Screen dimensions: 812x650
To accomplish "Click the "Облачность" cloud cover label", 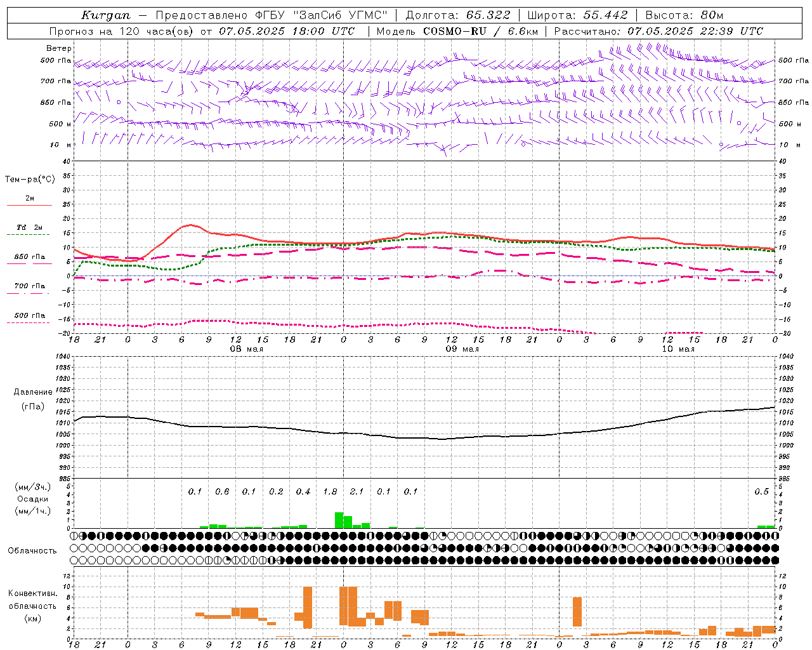I will pyautogui.click(x=32, y=551).
